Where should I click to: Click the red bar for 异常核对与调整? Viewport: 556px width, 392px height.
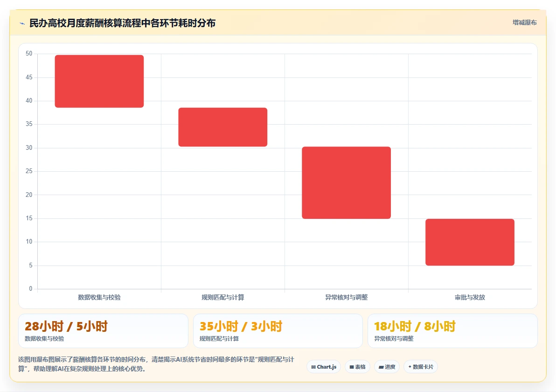347,182
